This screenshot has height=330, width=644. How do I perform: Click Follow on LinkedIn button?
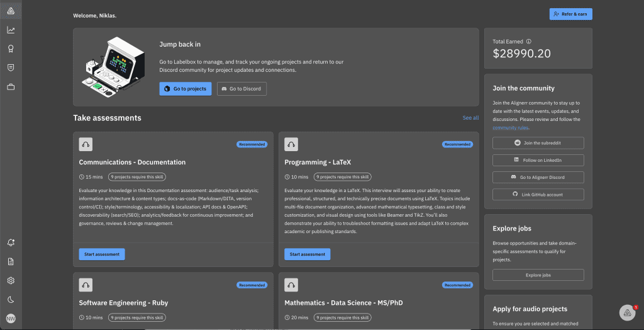click(x=538, y=160)
